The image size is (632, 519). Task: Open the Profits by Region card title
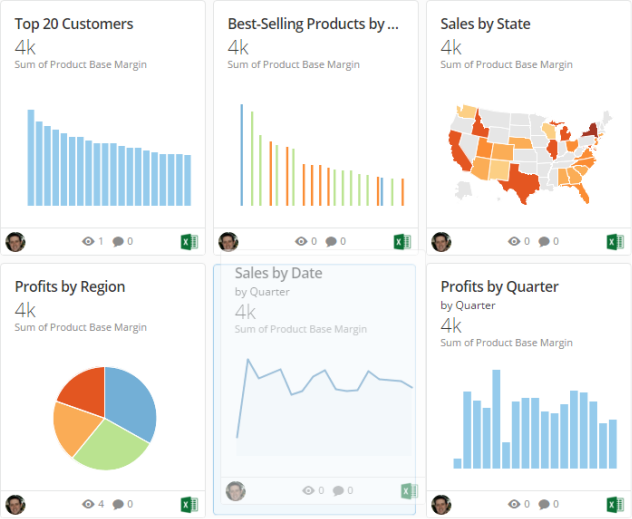point(70,287)
